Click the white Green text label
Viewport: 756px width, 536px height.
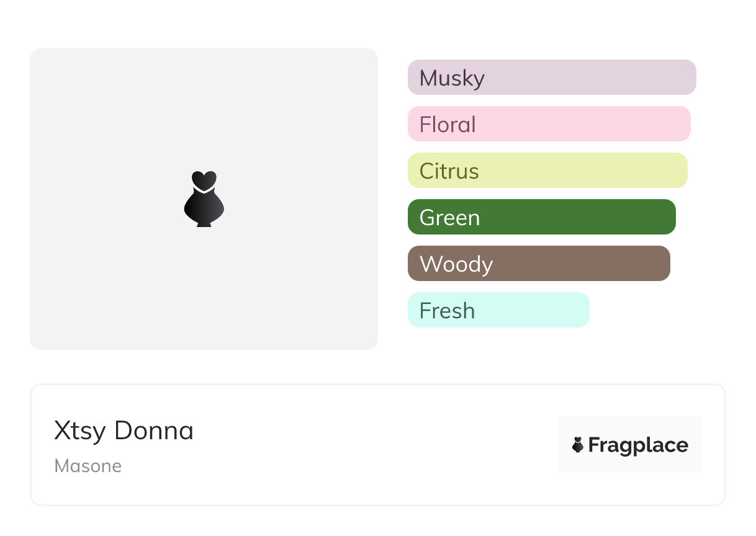(x=449, y=218)
